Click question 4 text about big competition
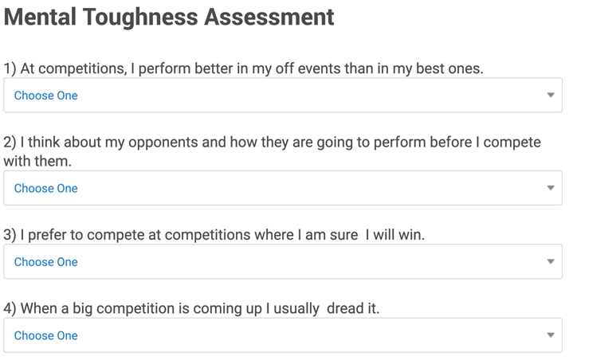612x364 pixels. pos(191,308)
